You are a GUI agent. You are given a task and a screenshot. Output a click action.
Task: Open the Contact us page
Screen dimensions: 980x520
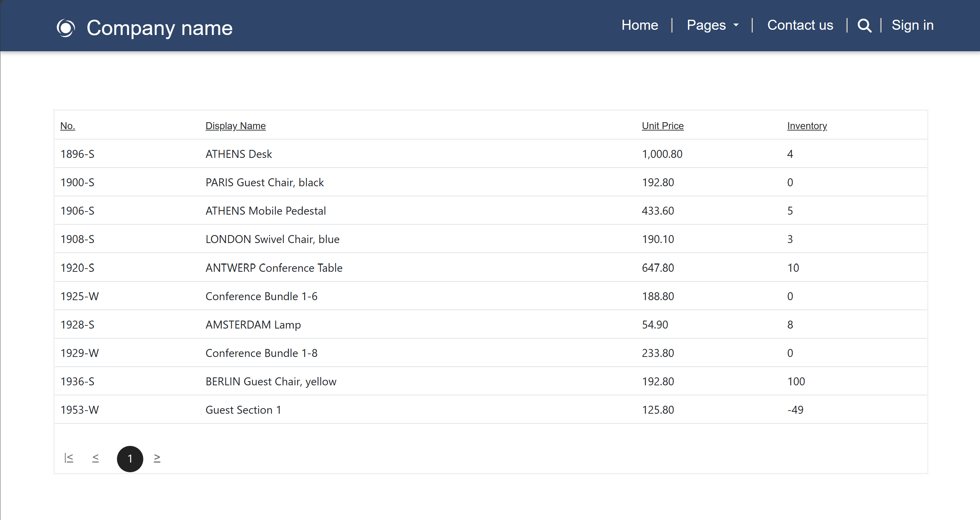tap(800, 25)
